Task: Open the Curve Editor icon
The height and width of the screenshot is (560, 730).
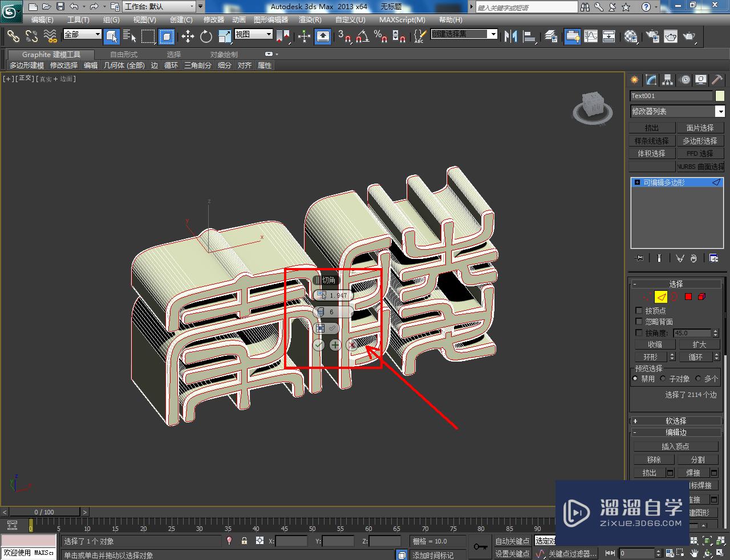Action: coord(591,36)
